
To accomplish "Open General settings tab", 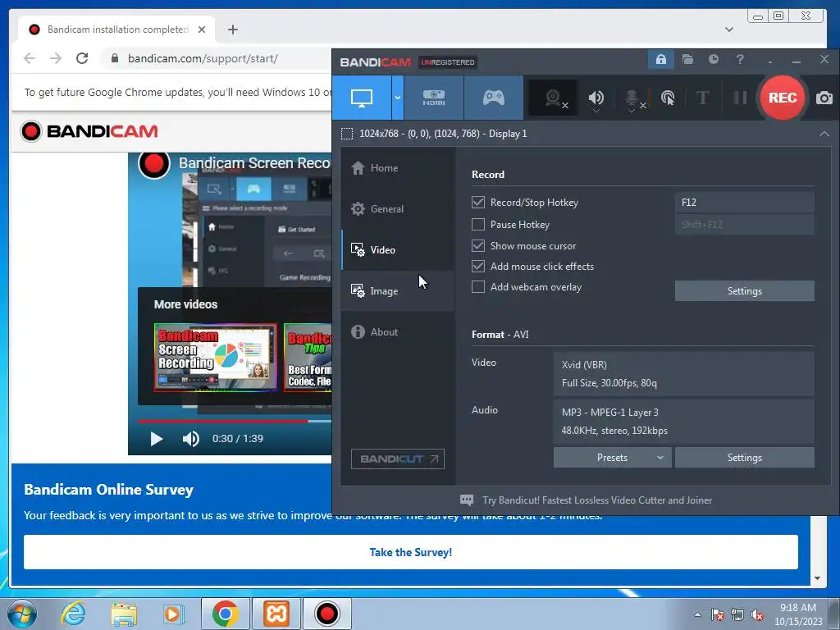I will pos(398,209).
